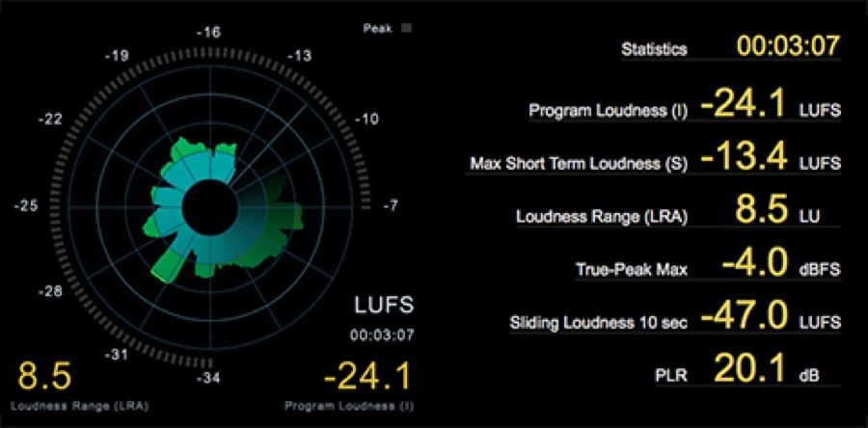Click the black center hub of the loudness radar
Viewport: 868px width, 428px height.
[210, 207]
